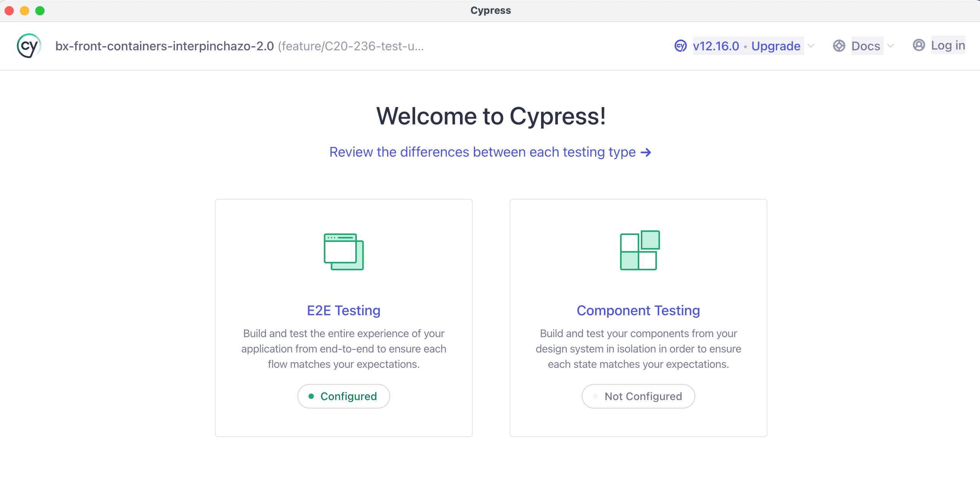Click the E2E Testing browser window icon
The height and width of the screenshot is (493, 980).
point(343,251)
